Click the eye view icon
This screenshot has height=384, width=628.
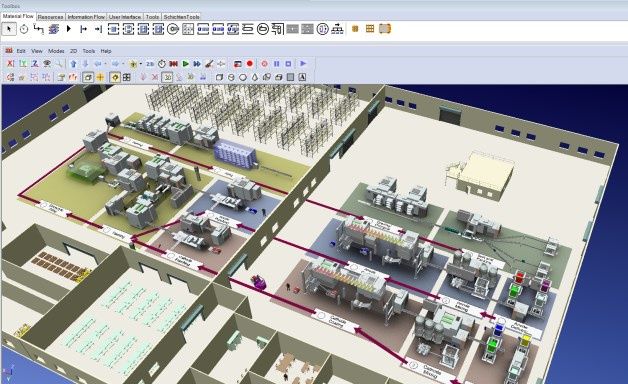(x=47, y=64)
